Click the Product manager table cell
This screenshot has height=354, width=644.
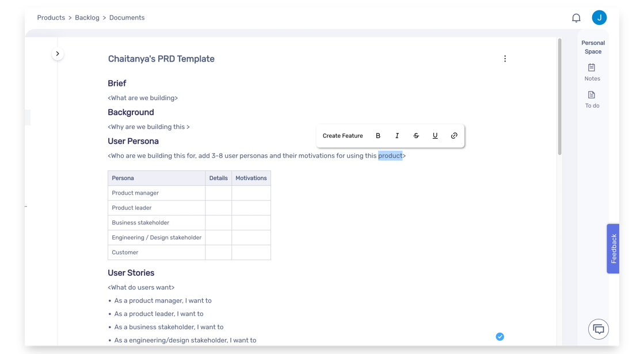click(157, 193)
